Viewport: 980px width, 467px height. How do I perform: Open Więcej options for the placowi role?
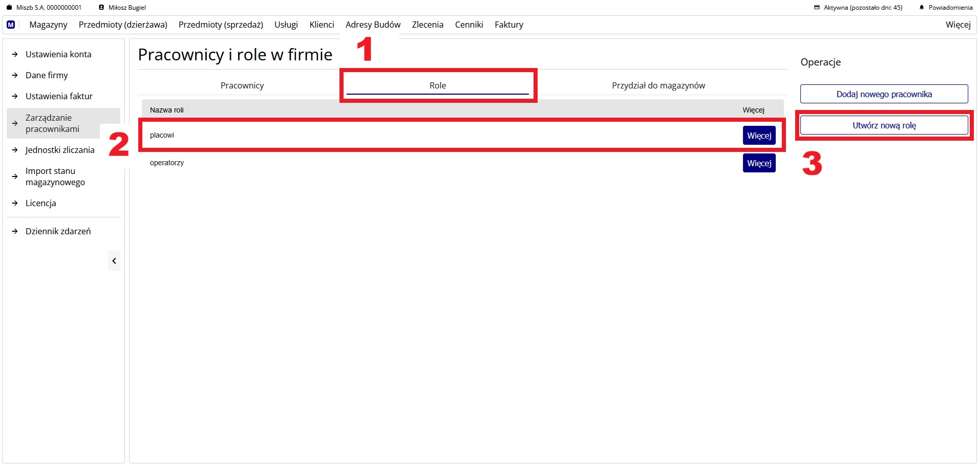759,136
